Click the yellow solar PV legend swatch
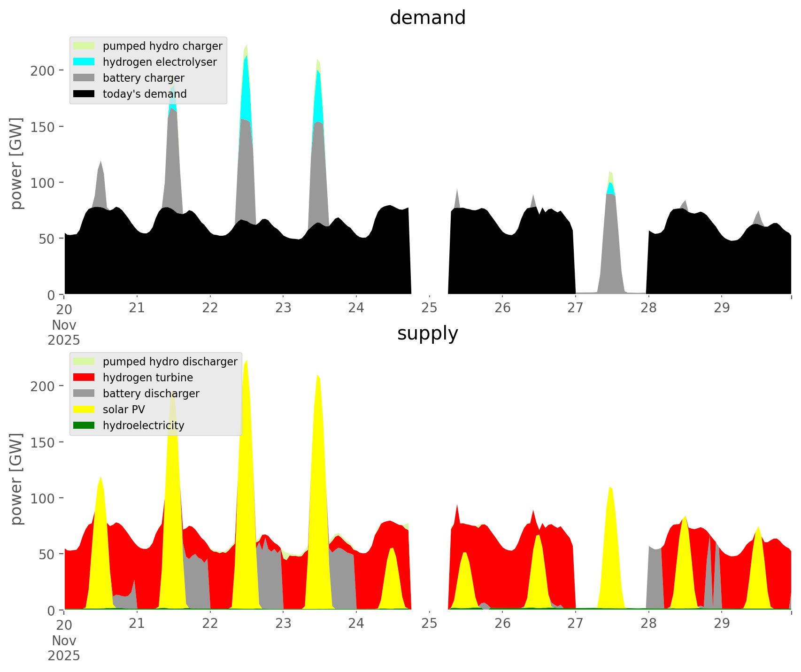801x672 pixels. click(84, 409)
